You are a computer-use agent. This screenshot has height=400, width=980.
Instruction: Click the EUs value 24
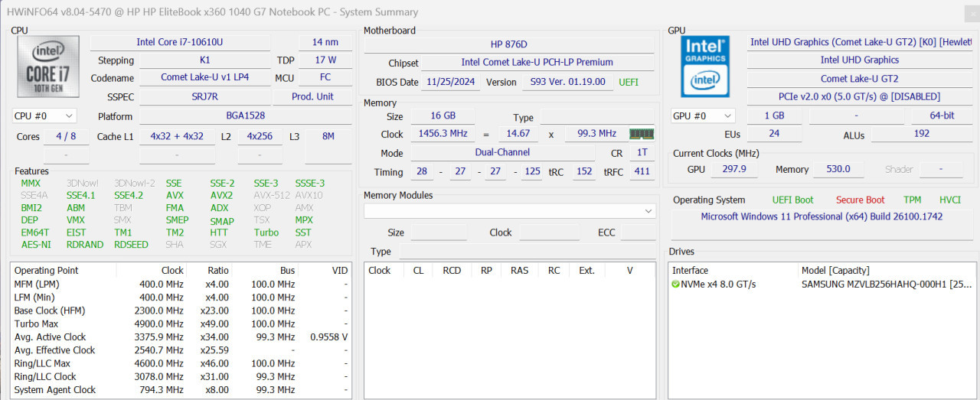click(774, 133)
